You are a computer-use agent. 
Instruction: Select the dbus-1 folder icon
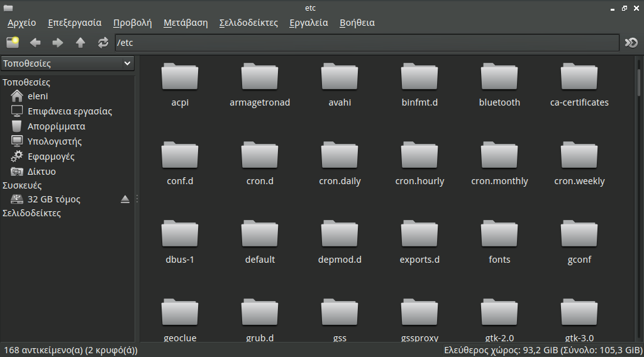pos(180,234)
